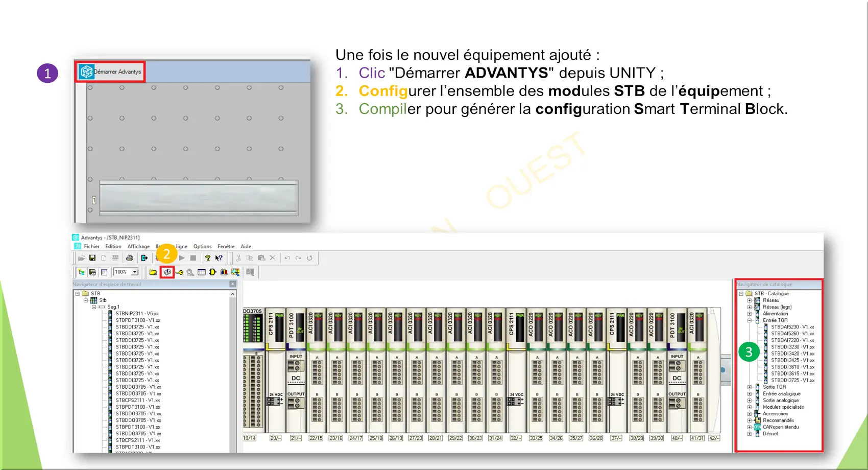Click the Run play triangle icon
The width and height of the screenshot is (868, 470).
coord(182,258)
